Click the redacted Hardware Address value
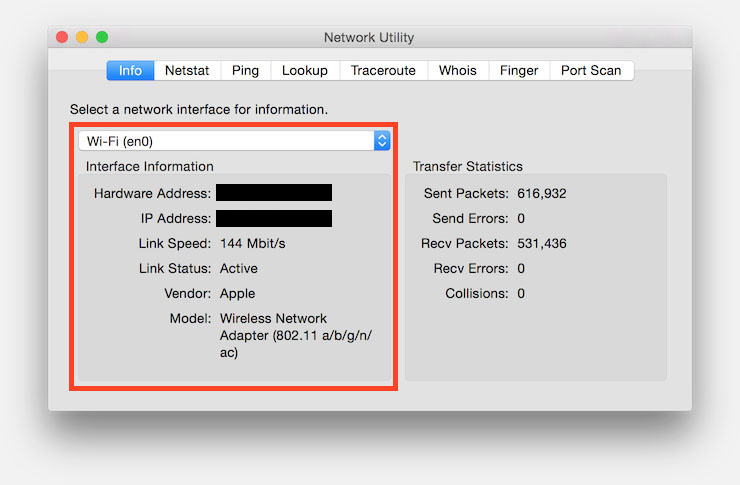Viewport: 740px width, 485px height. point(274,193)
